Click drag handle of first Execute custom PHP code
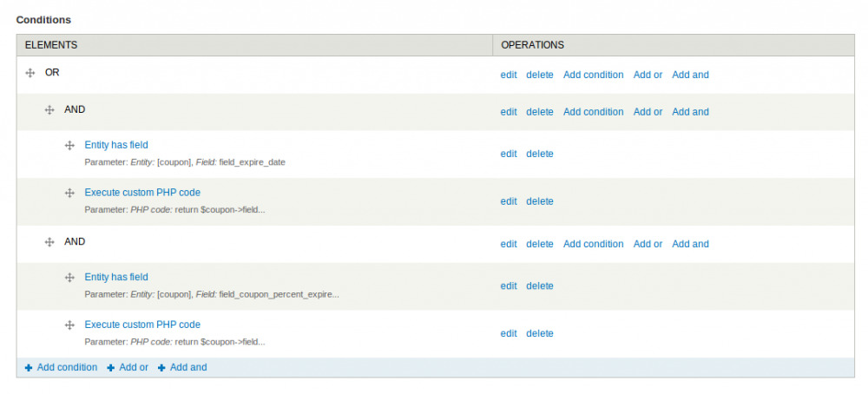 tap(69, 193)
